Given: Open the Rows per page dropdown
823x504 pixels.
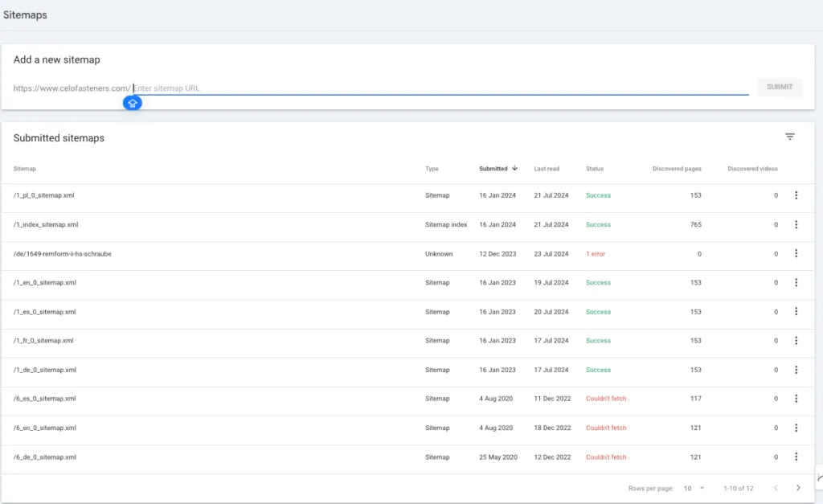Looking at the screenshot, I should [x=694, y=488].
